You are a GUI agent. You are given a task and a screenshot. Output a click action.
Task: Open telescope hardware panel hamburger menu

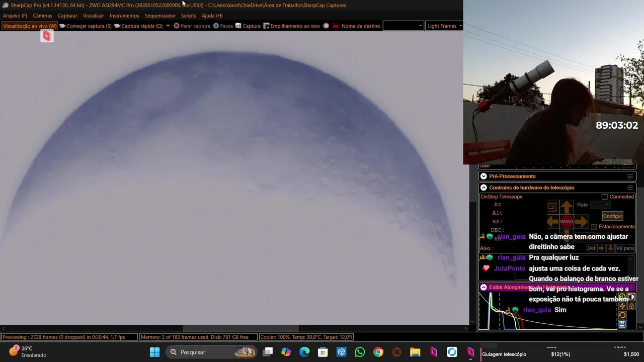click(630, 188)
